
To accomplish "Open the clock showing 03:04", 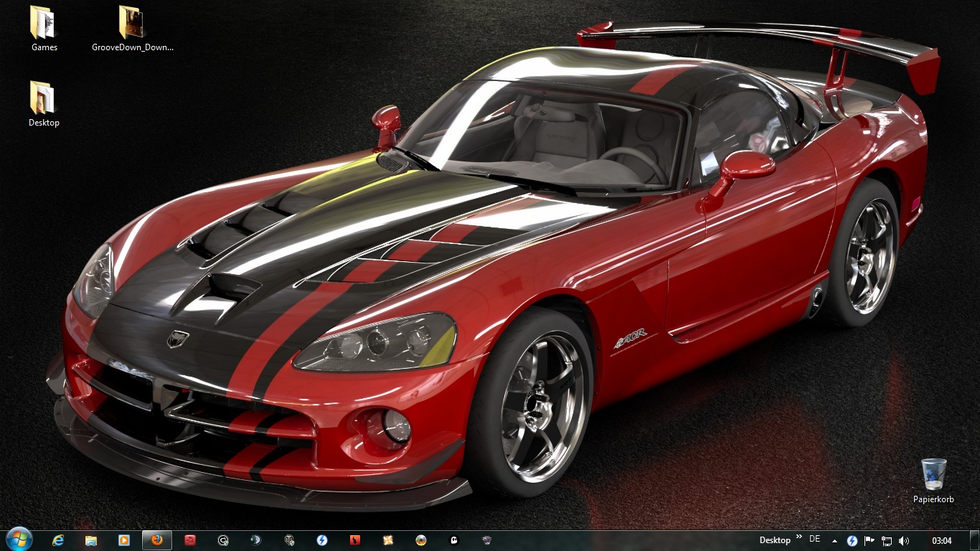I will click(941, 541).
